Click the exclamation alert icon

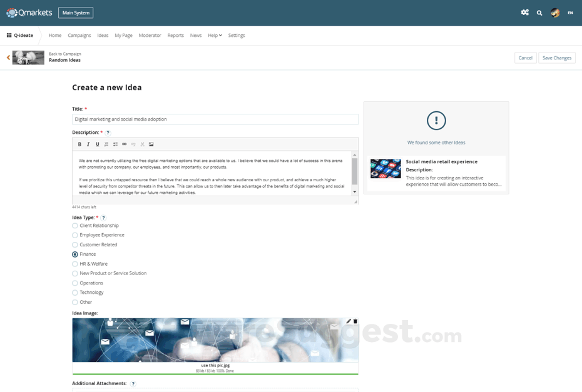pyautogui.click(x=436, y=121)
